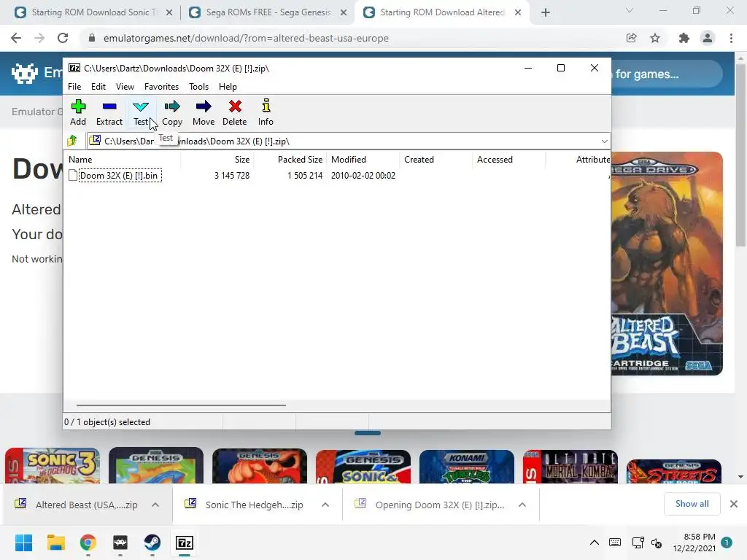Click the horizontal scrollbar in 7-Zip file list
The width and height of the screenshot is (747, 560).
181,405
